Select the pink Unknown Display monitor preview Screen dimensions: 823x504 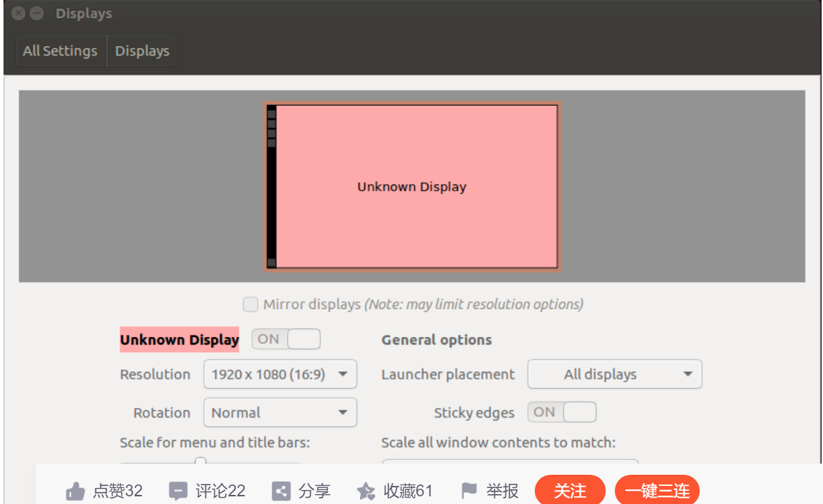point(413,187)
